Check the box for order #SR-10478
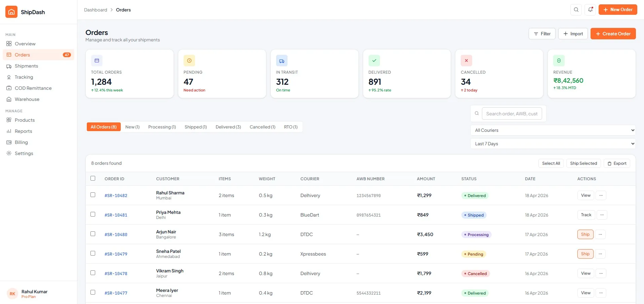The height and width of the screenshot is (304, 644). pyautogui.click(x=93, y=273)
